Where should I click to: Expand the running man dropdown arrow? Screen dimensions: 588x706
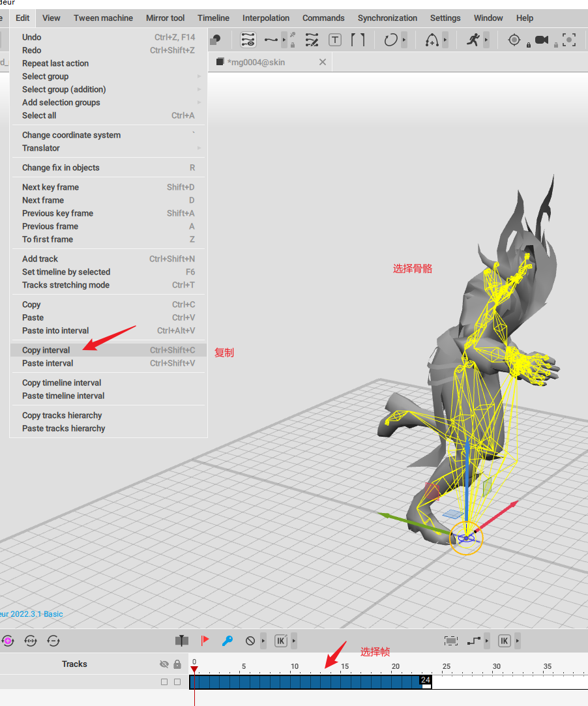(x=486, y=40)
